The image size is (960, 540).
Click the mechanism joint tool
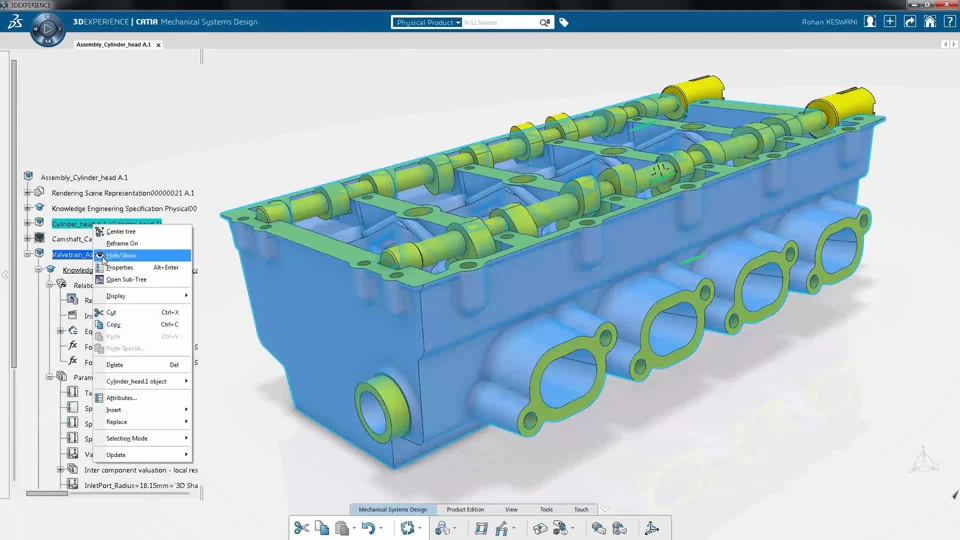(x=502, y=528)
